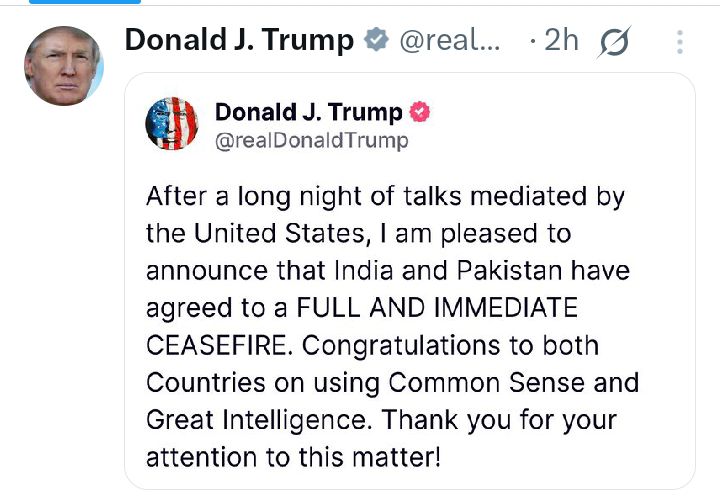Click the round profile photo at top left
Image resolution: width=720 pixels, height=498 pixels.
pyautogui.click(x=63, y=65)
